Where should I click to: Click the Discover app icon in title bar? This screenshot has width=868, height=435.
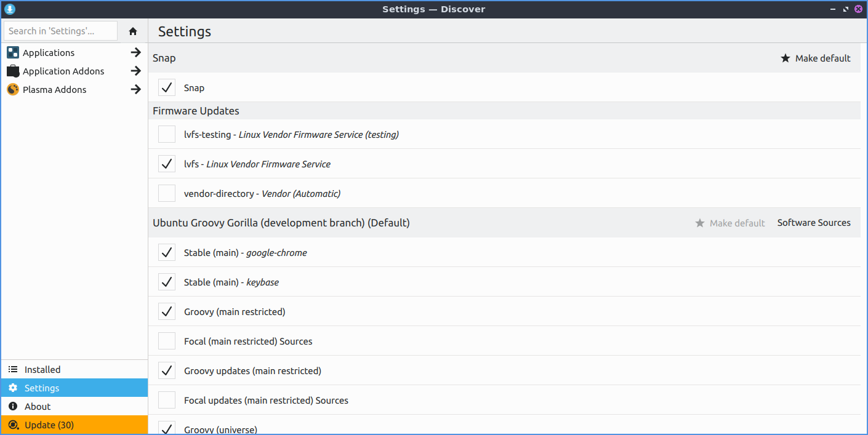click(9, 9)
